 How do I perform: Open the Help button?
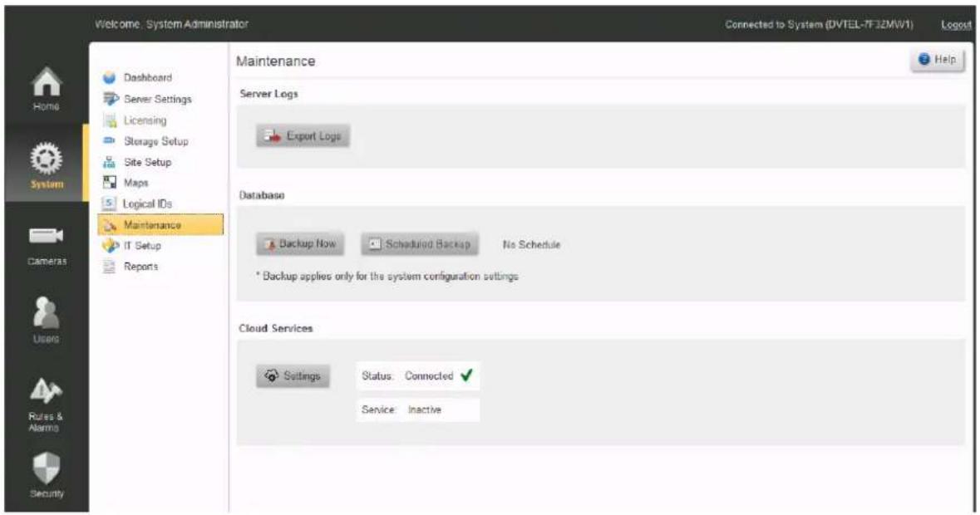point(937,60)
